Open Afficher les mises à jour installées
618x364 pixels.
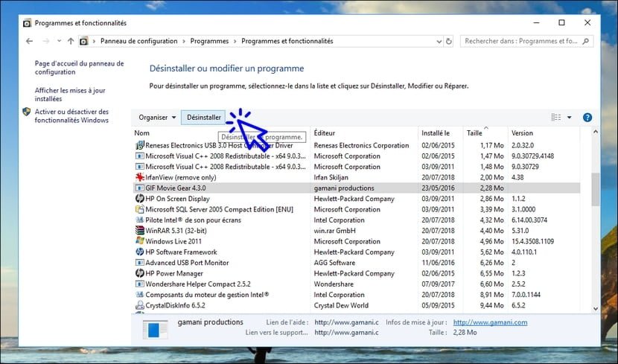click(70, 95)
